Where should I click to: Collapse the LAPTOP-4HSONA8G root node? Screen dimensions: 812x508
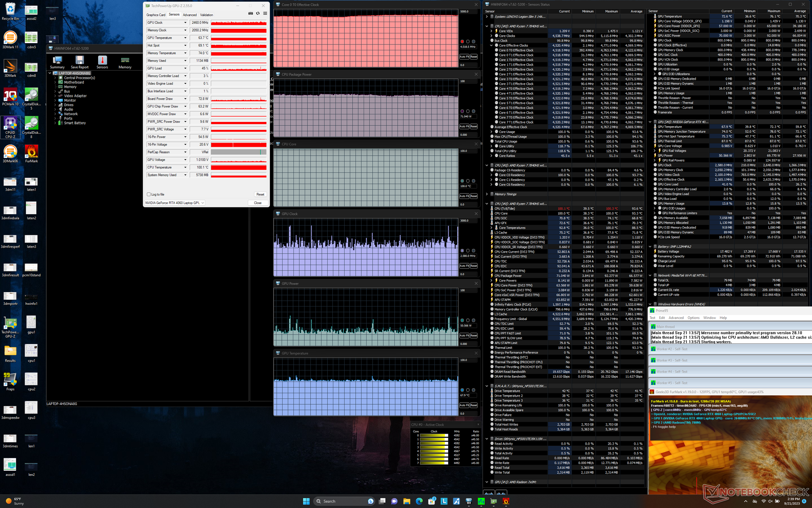pos(50,73)
